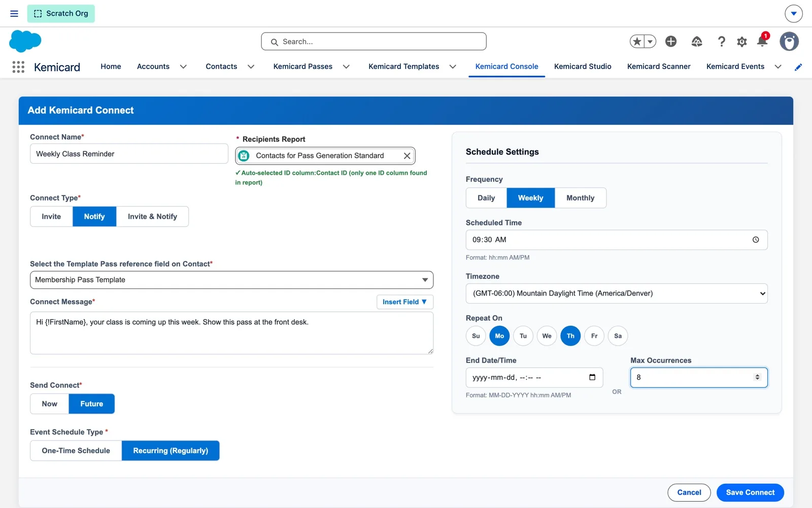Open the user profile avatar

tap(789, 42)
